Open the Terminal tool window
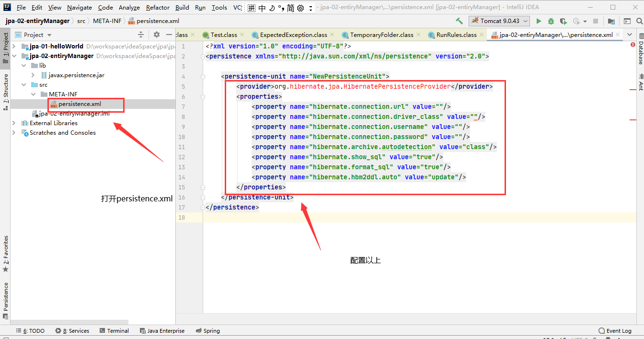The width and height of the screenshot is (644, 339). pyautogui.click(x=114, y=331)
